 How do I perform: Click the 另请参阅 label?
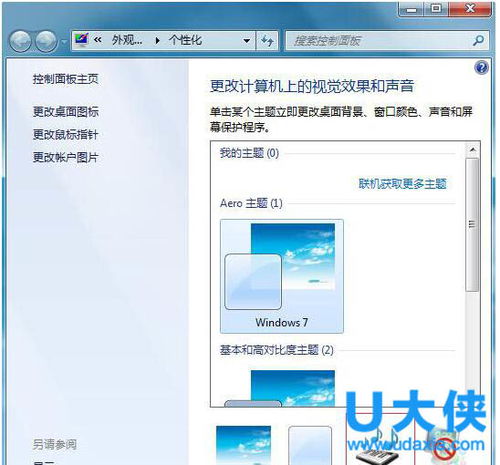coord(55,444)
